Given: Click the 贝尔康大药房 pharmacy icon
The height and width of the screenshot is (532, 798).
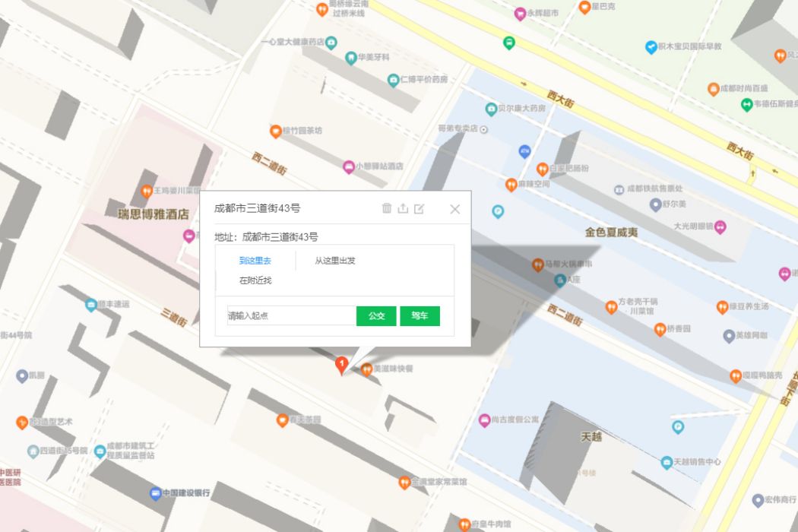Looking at the screenshot, I should click(x=491, y=109).
